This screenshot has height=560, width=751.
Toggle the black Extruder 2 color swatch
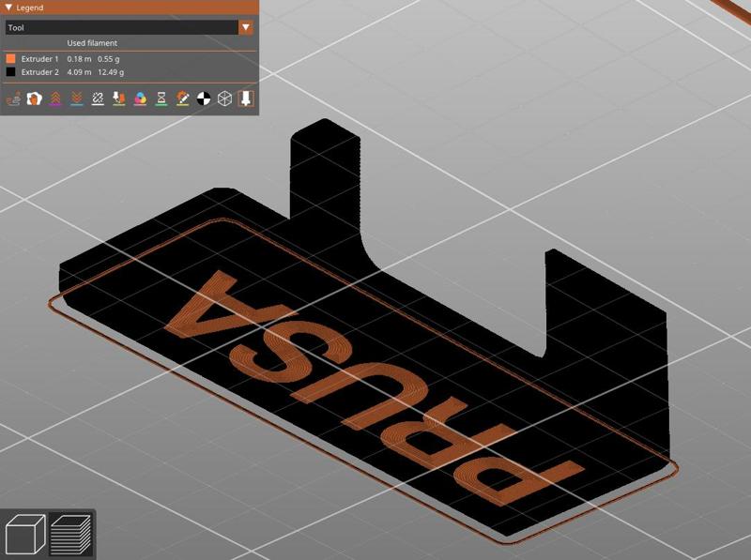10,72
